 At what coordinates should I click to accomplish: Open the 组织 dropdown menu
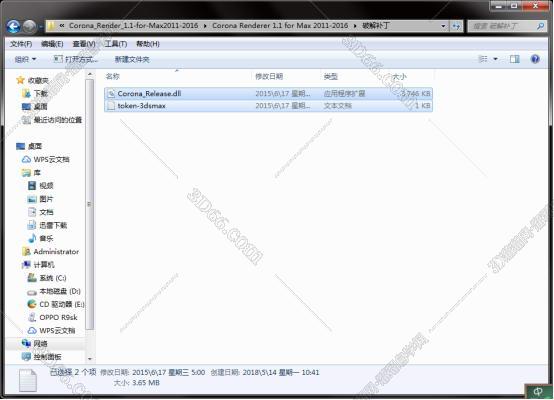(25, 59)
